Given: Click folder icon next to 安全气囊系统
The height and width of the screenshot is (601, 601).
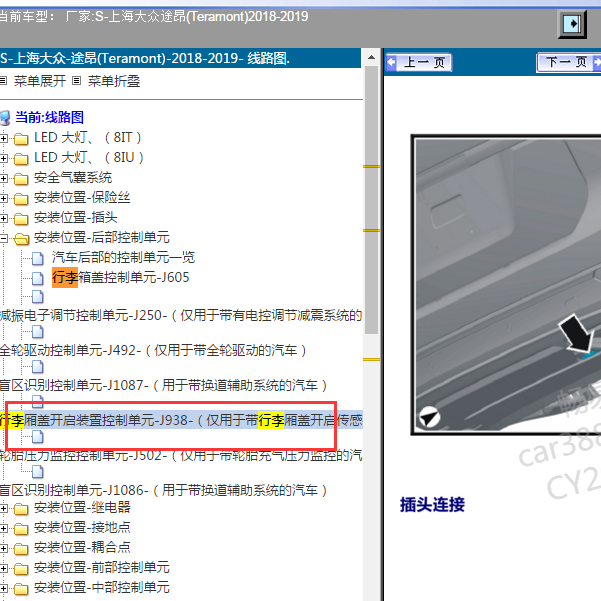Looking at the screenshot, I should pos(21,179).
